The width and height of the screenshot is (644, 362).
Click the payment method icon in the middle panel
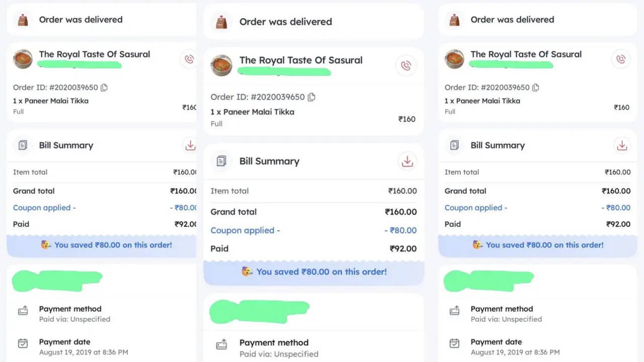tap(222, 345)
